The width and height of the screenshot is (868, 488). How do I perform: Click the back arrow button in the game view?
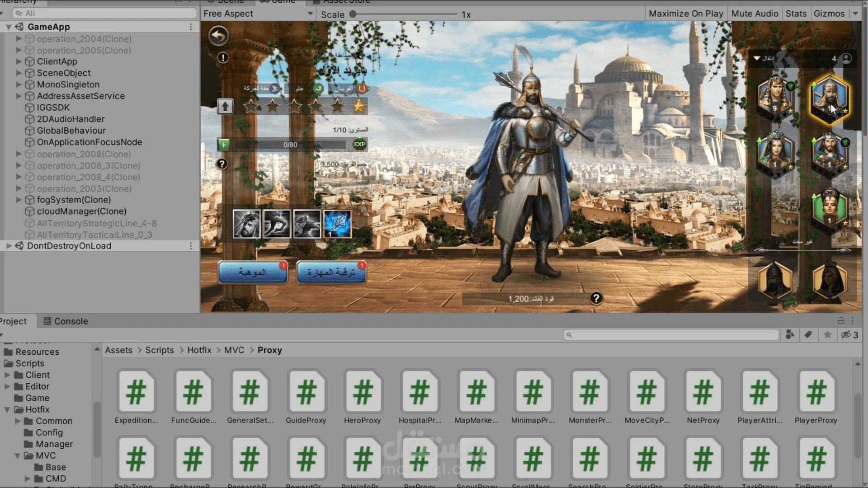pyautogui.click(x=218, y=35)
